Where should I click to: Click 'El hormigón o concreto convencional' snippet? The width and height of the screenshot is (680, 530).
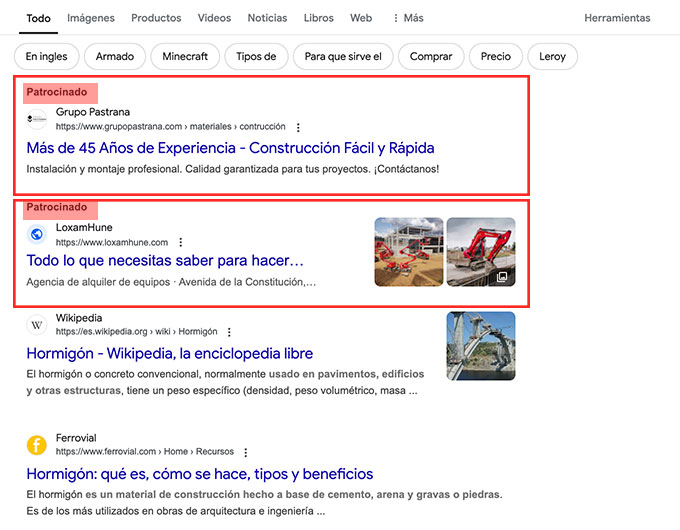225,383
